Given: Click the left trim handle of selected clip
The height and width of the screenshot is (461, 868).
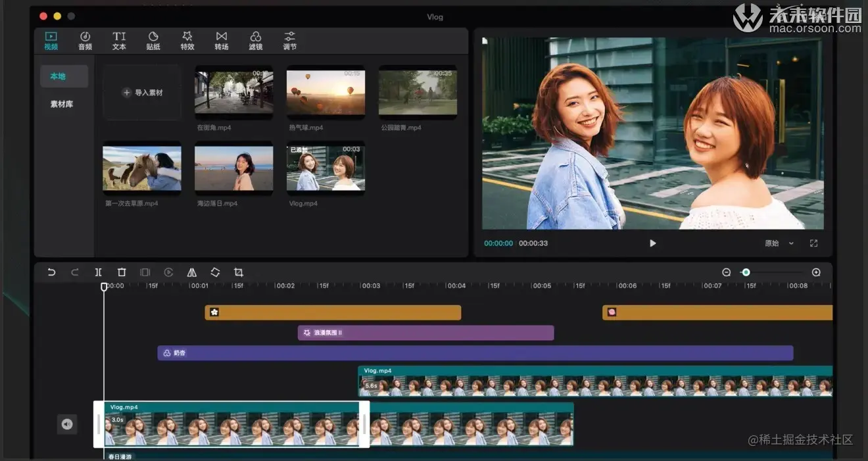Looking at the screenshot, I should tap(99, 424).
